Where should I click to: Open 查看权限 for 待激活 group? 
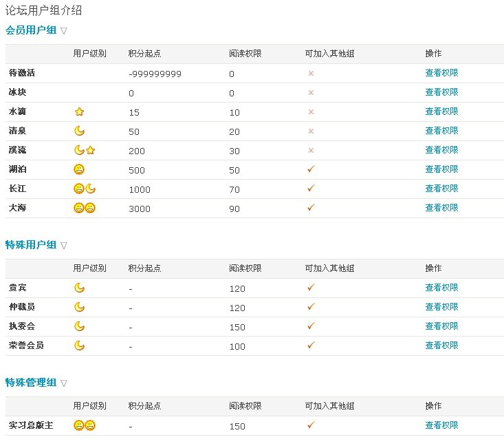[x=441, y=73]
